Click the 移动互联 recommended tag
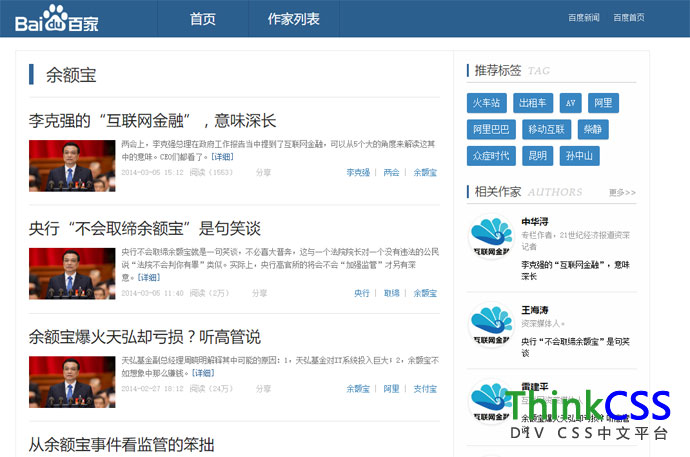Screen dimensions: 690x457 [547, 129]
